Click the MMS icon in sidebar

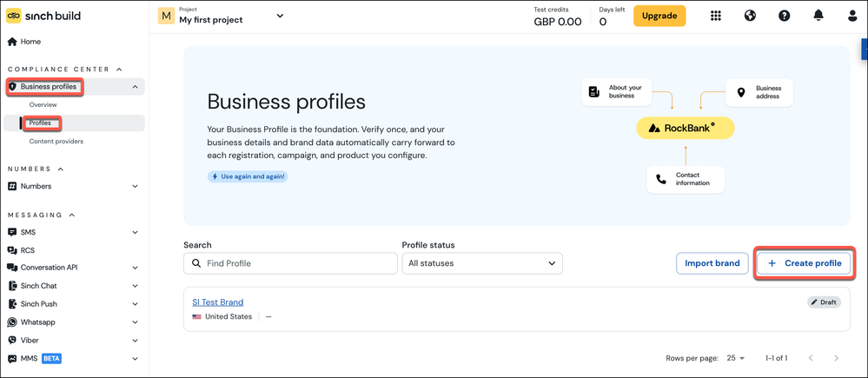tap(12, 359)
